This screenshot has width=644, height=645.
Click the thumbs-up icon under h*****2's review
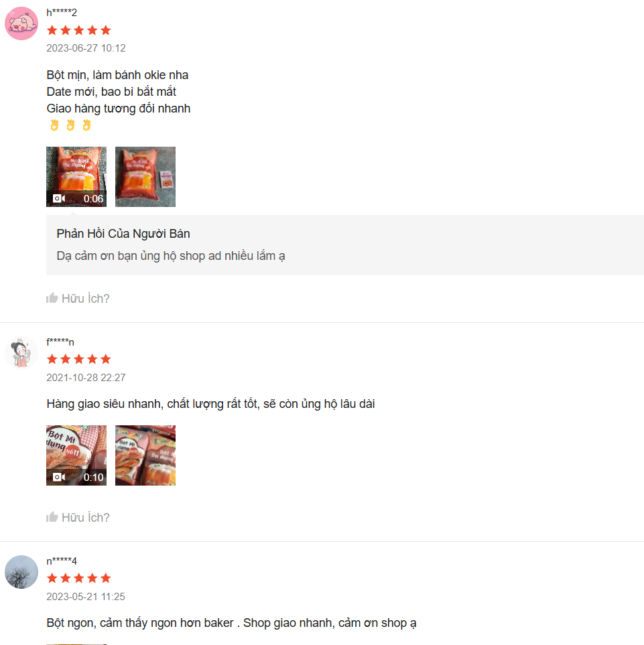tap(52, 298)
